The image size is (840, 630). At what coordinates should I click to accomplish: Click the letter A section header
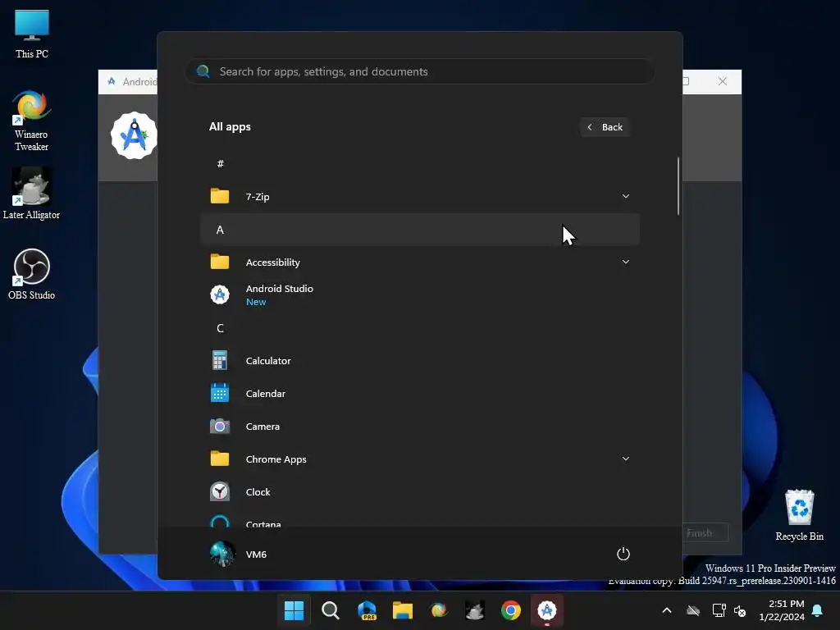[419, 230]
